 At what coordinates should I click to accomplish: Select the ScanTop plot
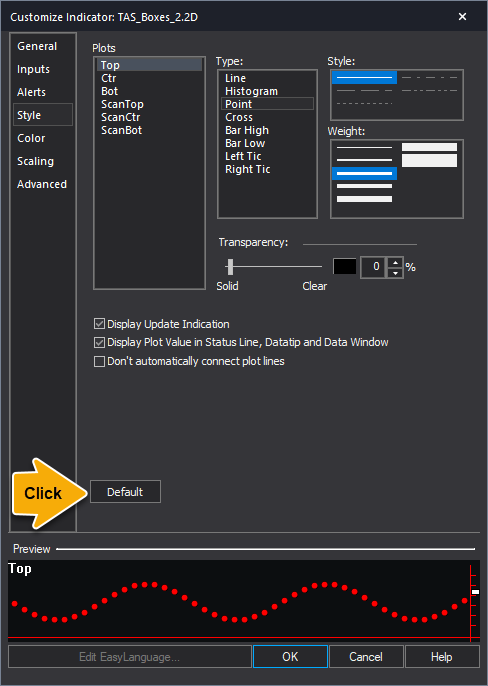[122, 104]
